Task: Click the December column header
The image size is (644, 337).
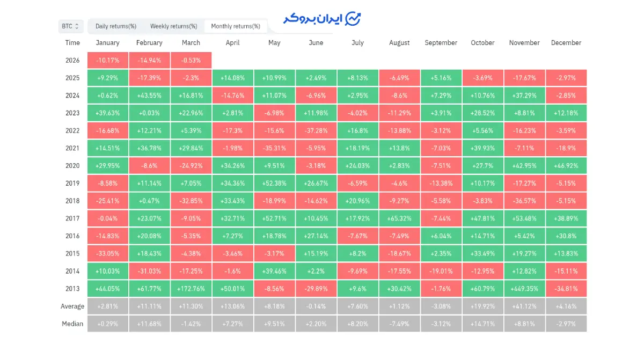Action: tap(566, 43)
